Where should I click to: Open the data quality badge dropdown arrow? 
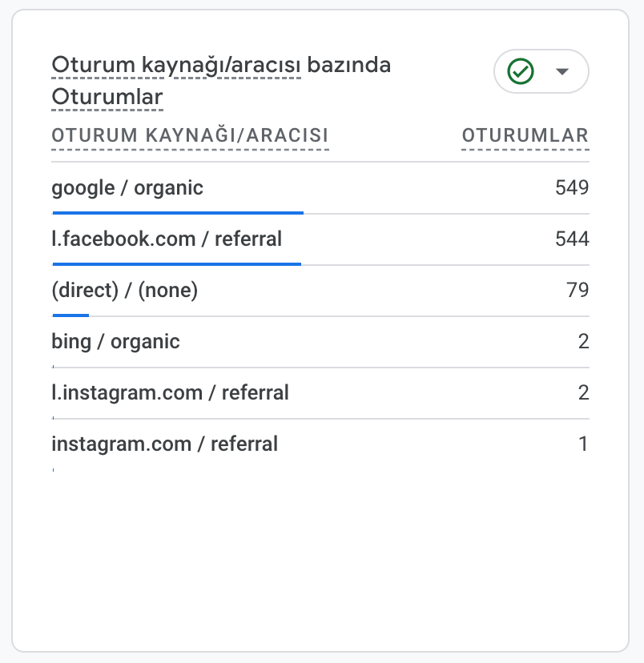point(560,71)
